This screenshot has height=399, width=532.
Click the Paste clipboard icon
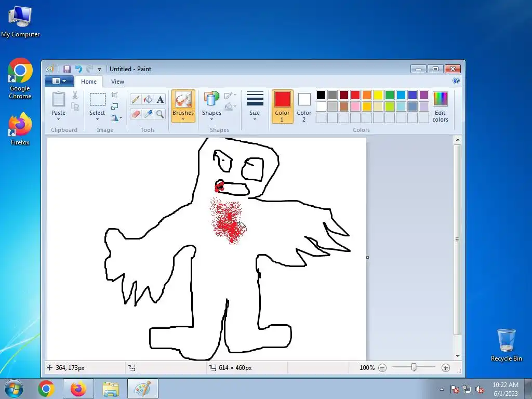[58, 99]
